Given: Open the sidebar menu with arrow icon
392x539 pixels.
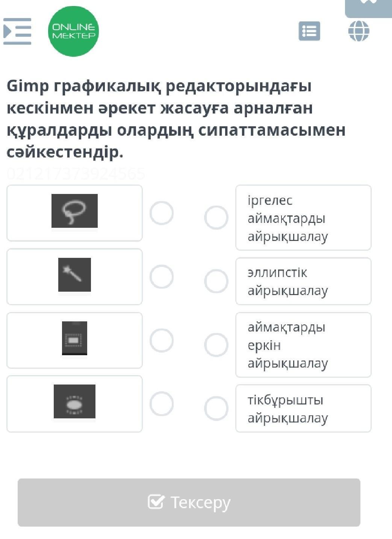Looking at the screenshot, I should [x=17, y=31].
